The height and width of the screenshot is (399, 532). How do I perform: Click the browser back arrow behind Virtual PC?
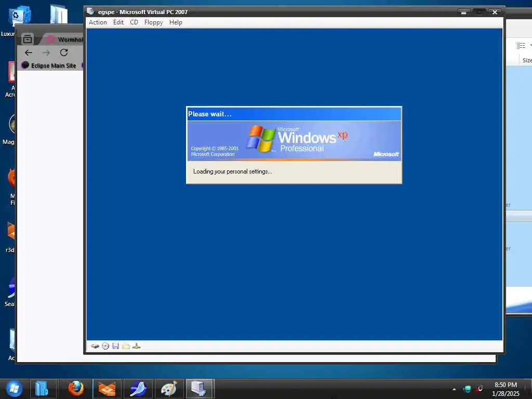(29, 52)
